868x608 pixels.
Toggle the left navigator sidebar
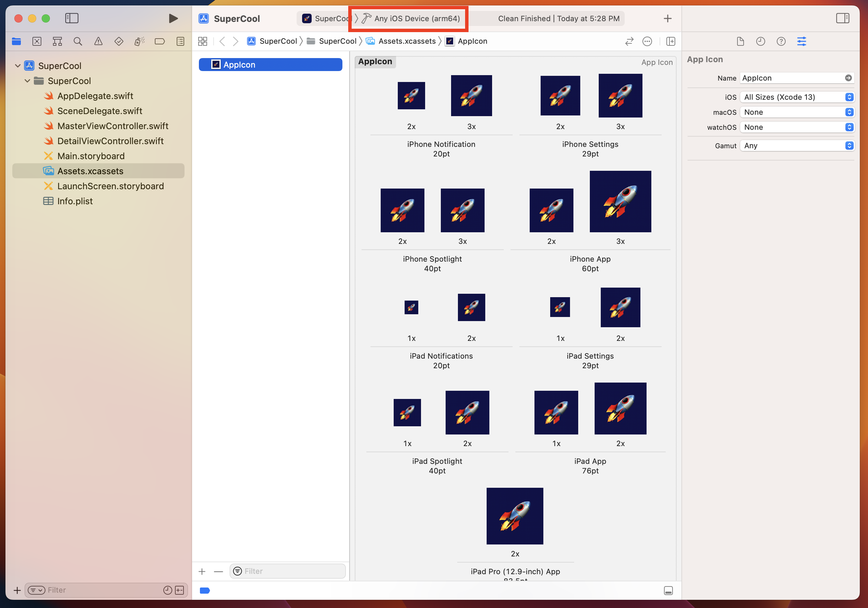pyautogui.click(x=71, y=18)
